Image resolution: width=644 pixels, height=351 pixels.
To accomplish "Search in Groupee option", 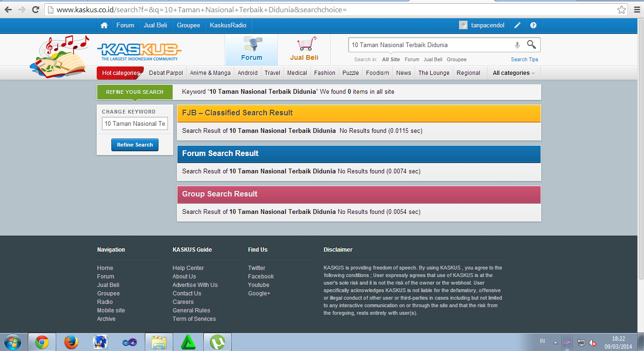I will point(457,59).
